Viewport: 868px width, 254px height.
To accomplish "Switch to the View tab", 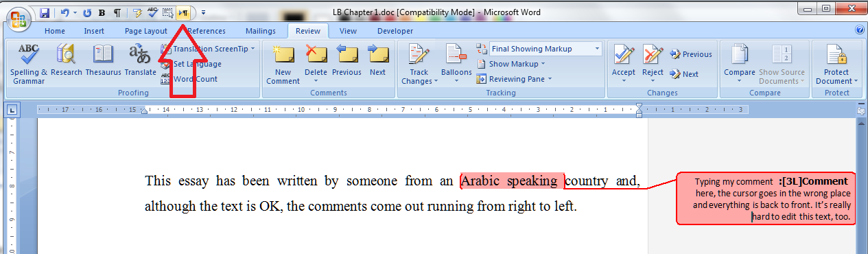I will 348,31.
